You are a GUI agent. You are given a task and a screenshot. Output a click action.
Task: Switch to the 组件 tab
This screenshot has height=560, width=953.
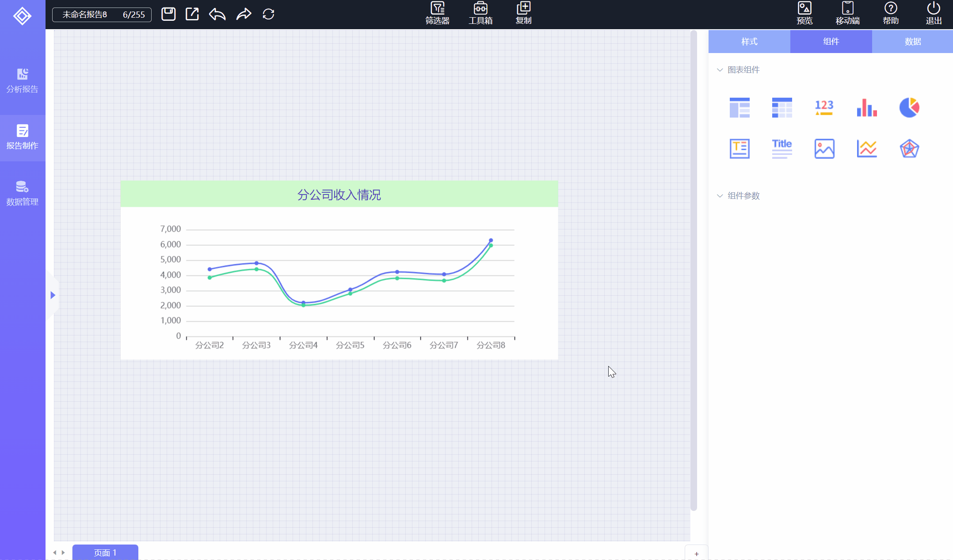pos(831,42)
